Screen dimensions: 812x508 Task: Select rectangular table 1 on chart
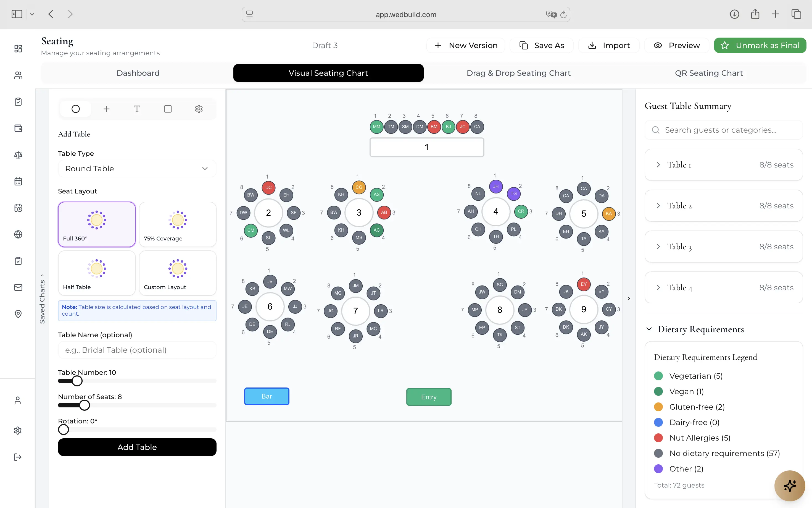pos(427,147)
